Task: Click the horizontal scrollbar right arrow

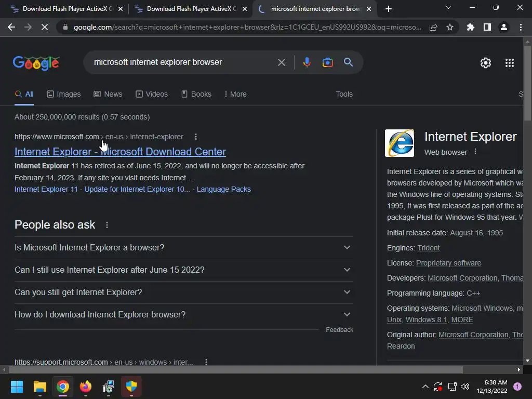Action: coord(519,369)
